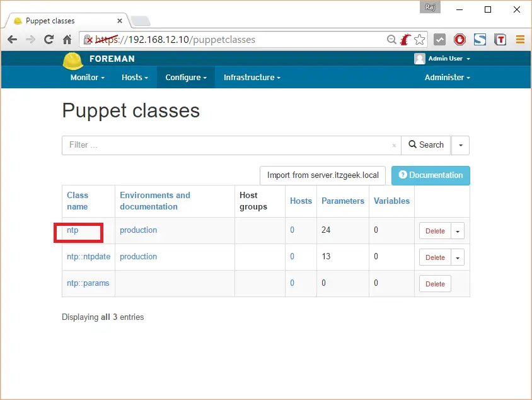This screenshot has height=400, width=532.
Task: Click hosts count 0 in ntp::ntpdate row
Action: pos(292,257)
